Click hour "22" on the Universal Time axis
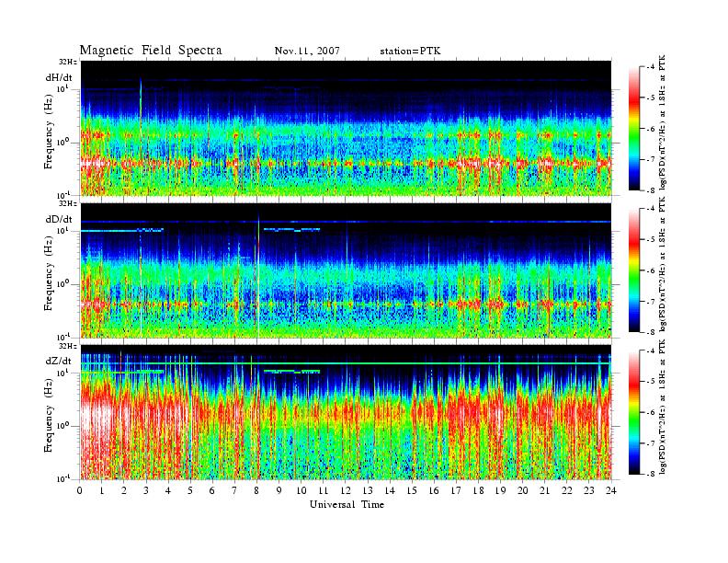This screenshot has height=563, width=728. (566, 490)
